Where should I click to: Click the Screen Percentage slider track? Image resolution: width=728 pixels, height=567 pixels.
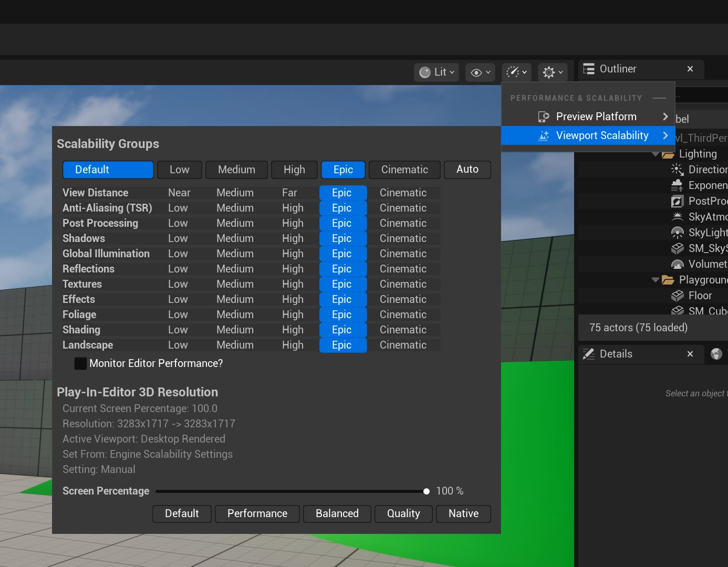[292, 491]
